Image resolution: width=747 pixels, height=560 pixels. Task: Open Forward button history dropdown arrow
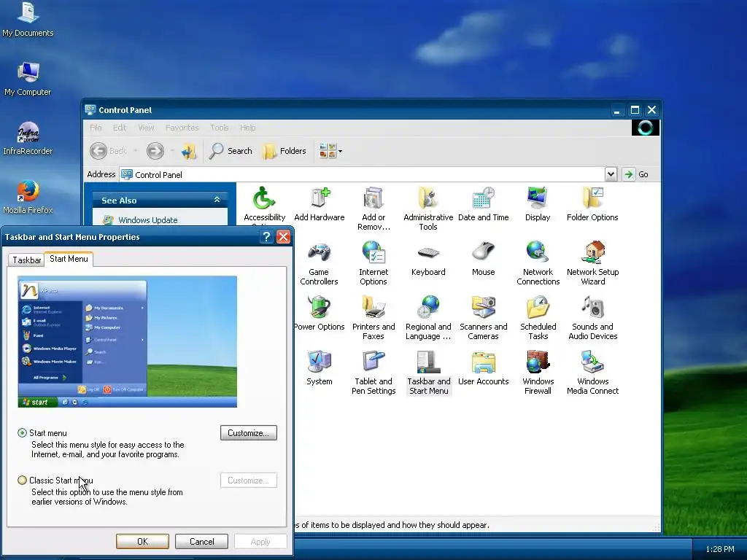click(172, 151)
